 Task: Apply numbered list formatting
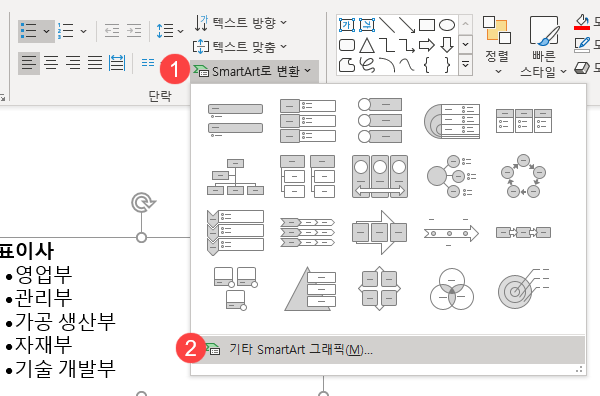pos(66,31)
